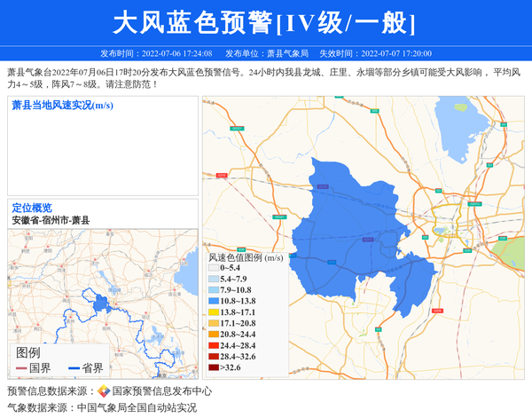The image size is (532, 418).
Task: Click the 定位概览 panel heading
Action: point(32,208)
